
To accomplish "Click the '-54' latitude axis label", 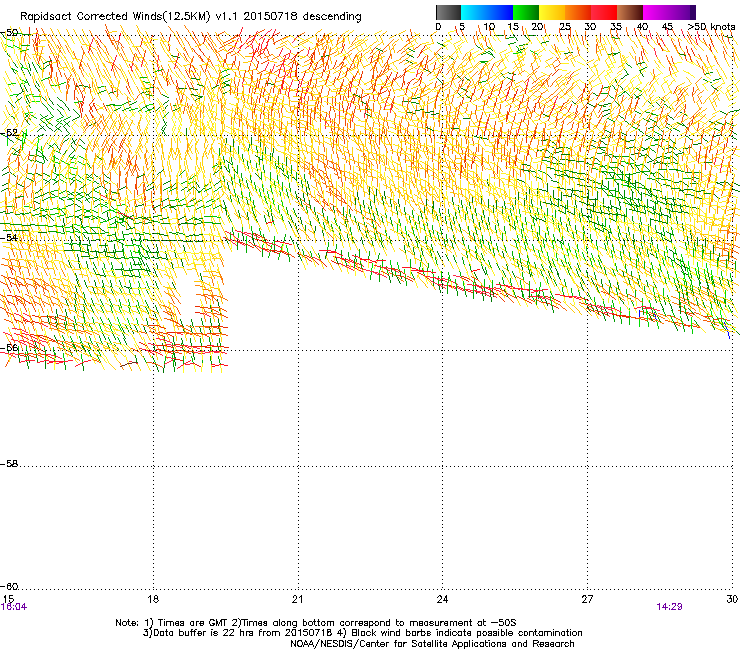I will click(x=9, y=237).
